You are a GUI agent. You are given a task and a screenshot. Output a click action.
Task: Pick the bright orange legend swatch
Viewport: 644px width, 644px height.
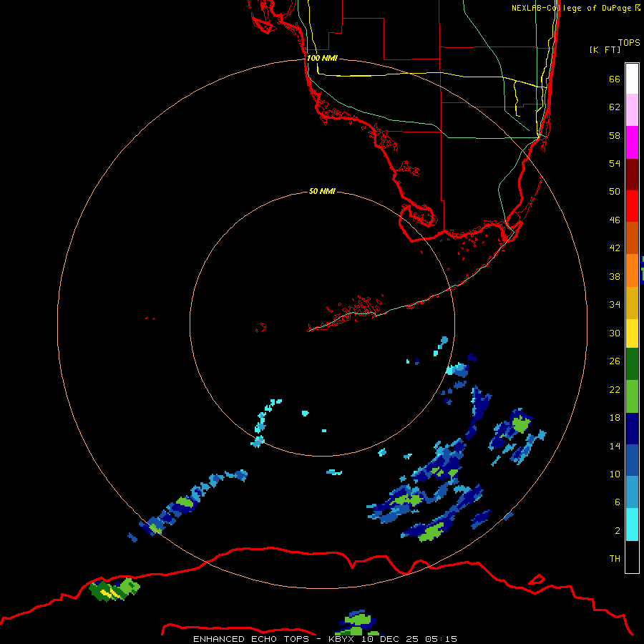(x=632, y=270)
